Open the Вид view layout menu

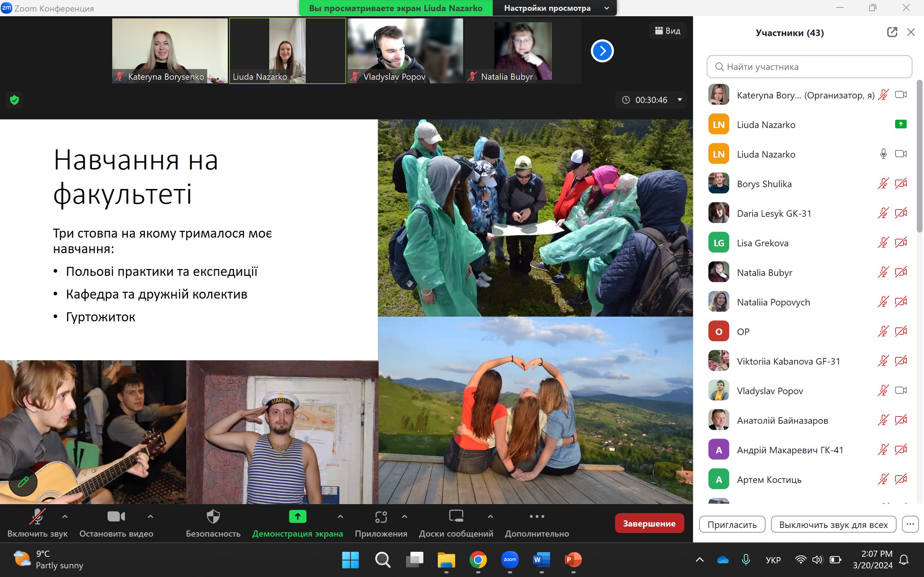[x=667, y=31]
